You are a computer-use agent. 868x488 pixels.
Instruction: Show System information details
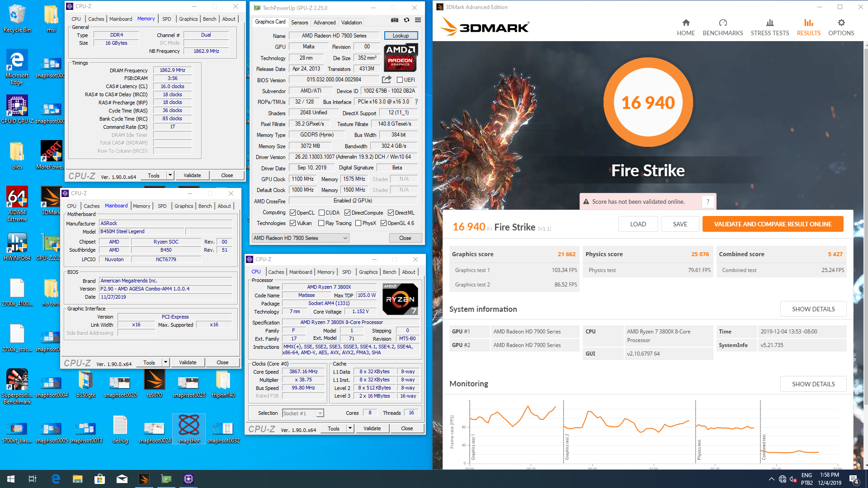[x=813, y=309]
